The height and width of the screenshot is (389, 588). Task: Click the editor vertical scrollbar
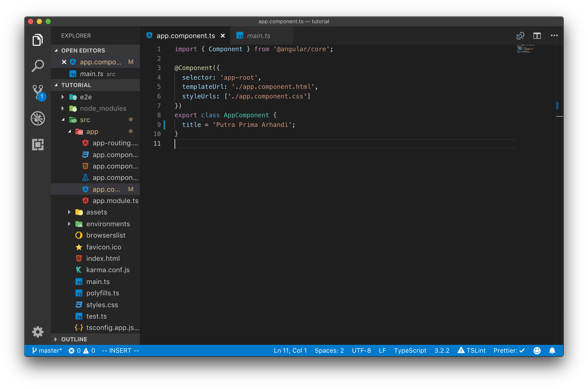pos(560,195)
